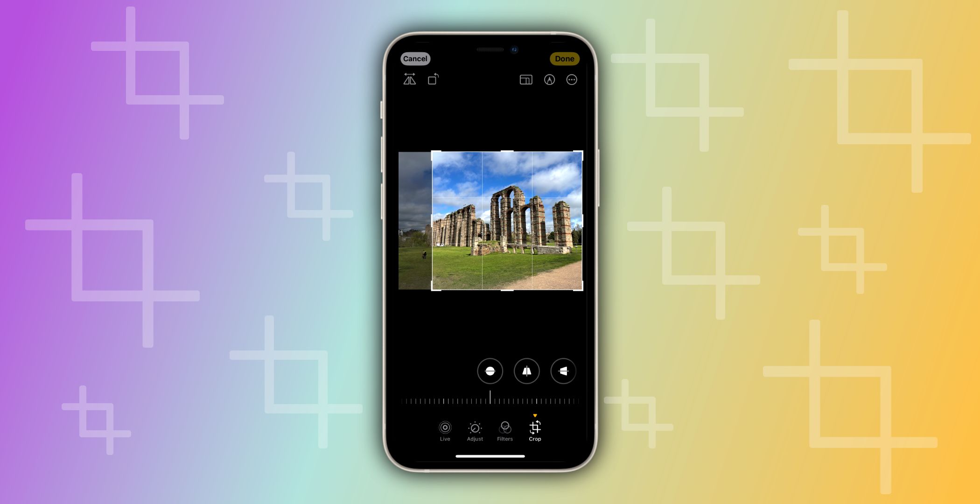Tap the Auto Enhance icon
The width and height of the screenshot is (980, 504).
click(549, 79)
